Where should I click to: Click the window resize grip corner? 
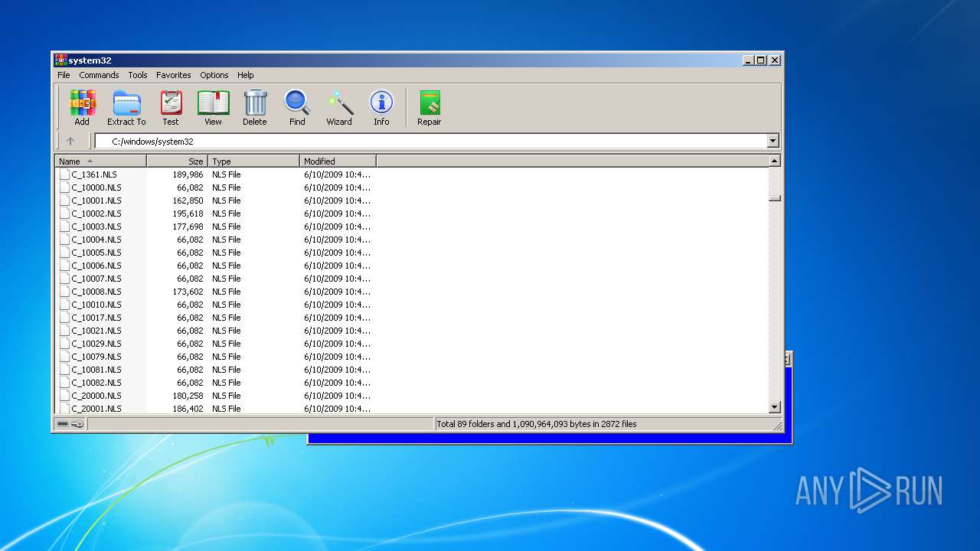777,425
